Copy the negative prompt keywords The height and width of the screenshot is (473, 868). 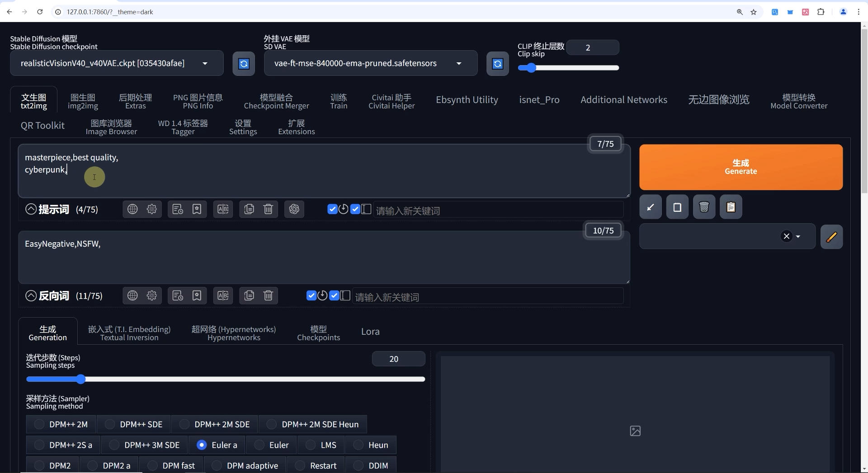(x=249, y=295)
